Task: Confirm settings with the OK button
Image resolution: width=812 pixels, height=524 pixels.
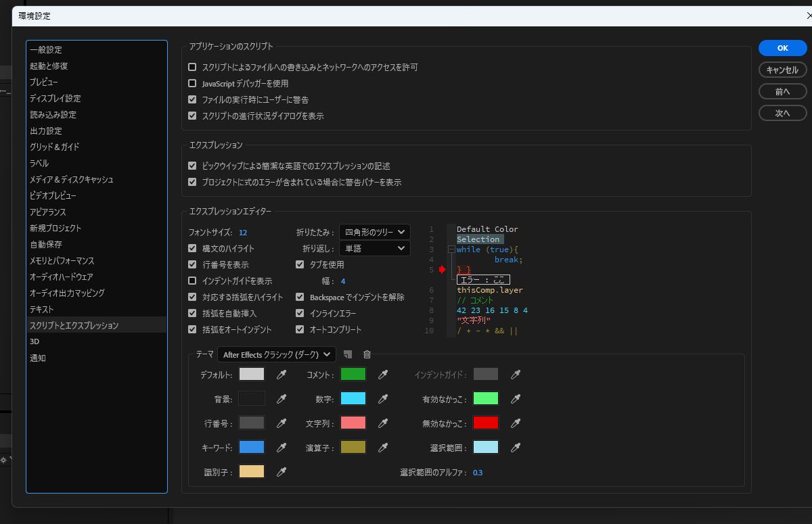Action: (x=782, y=48)
